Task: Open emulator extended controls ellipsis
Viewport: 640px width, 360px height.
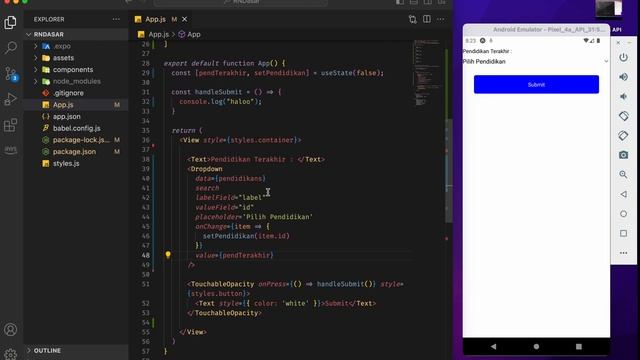Action: coord(623,253)
